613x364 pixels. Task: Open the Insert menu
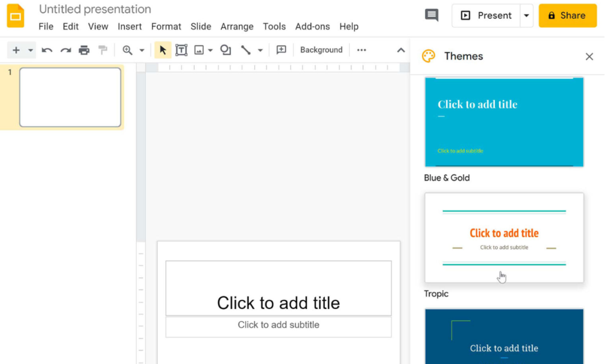click(129, 26)
